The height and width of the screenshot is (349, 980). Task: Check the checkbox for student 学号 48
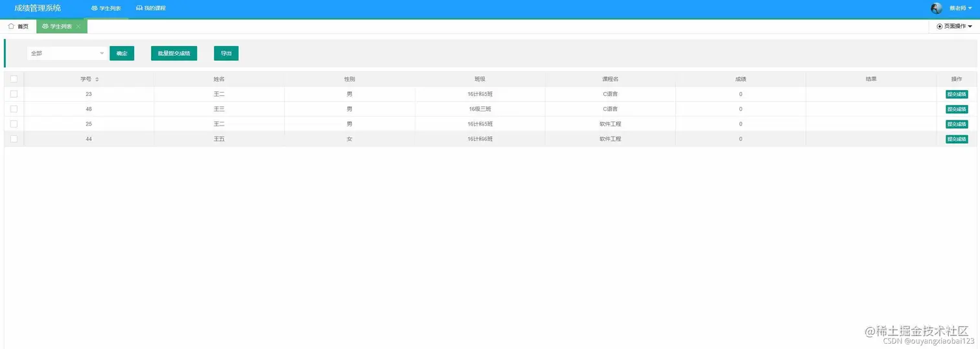tap(14, 109)
